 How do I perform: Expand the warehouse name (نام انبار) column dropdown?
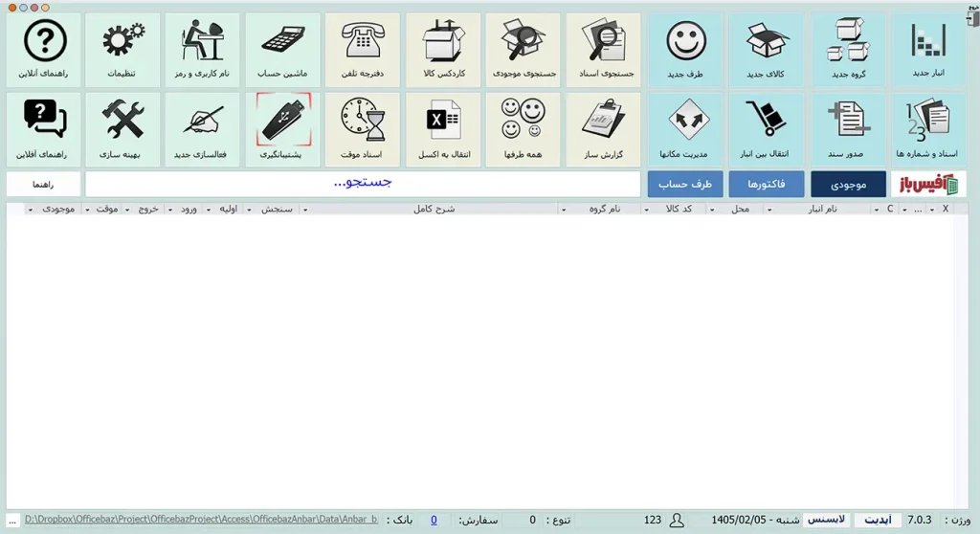coord(769,210)
